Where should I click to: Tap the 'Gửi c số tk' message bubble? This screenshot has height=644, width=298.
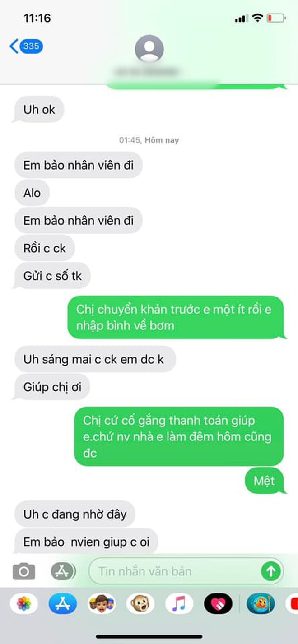coord(52,276)
